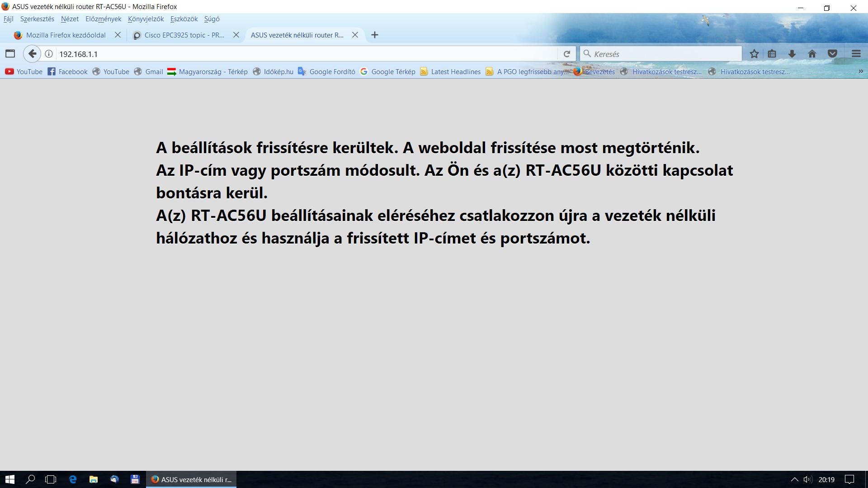
Task: Open the downloads arrow icon
Action: click(x=792, y=54)
